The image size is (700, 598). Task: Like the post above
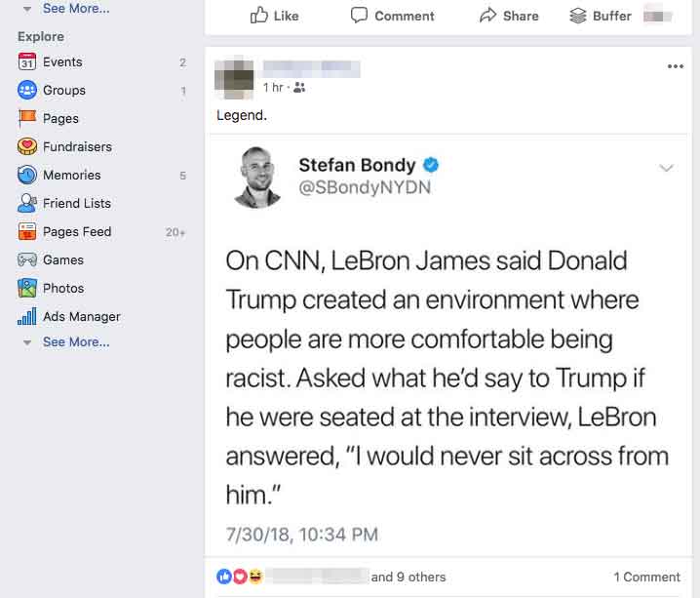pos(275,16)
